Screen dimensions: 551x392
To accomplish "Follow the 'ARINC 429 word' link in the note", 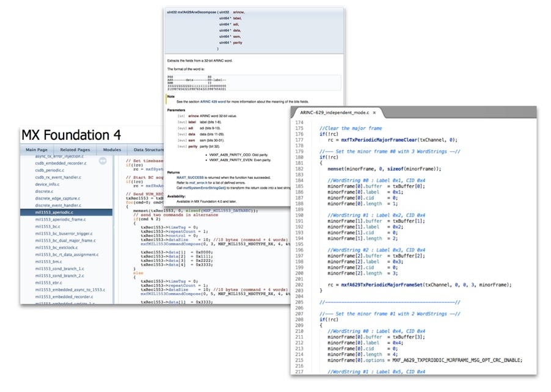I will point(213,102).
